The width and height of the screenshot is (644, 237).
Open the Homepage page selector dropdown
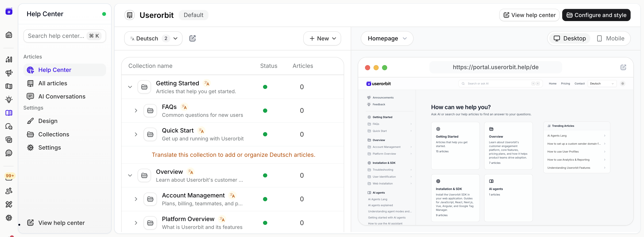tap(387, 39)
